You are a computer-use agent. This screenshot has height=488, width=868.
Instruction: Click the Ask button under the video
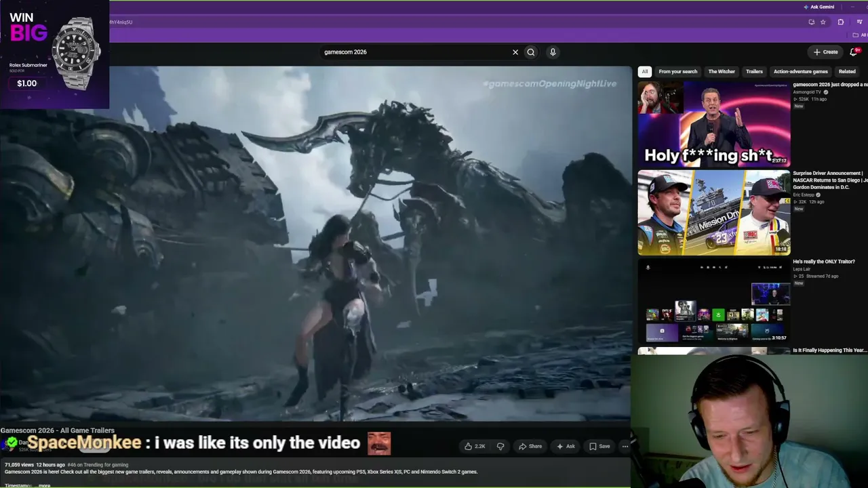pyautogui.click(x=566, y=446)
